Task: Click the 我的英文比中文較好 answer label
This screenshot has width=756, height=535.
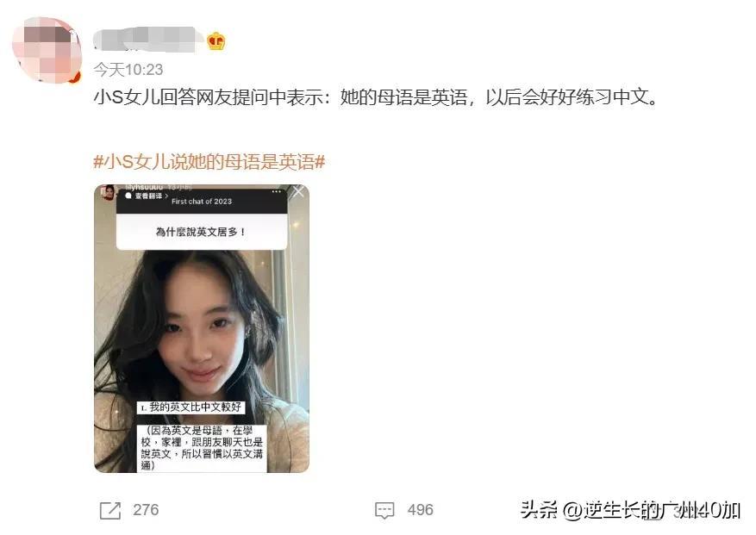Action: (x=191, y=407)
